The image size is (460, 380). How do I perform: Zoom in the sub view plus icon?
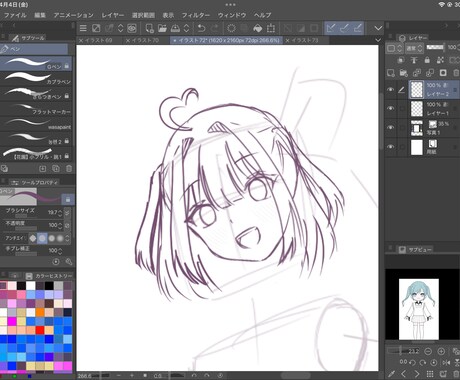coord(441,351)
